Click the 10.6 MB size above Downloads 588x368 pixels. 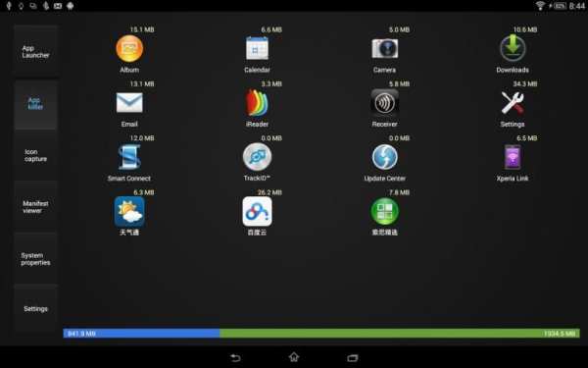pos(524,29)
